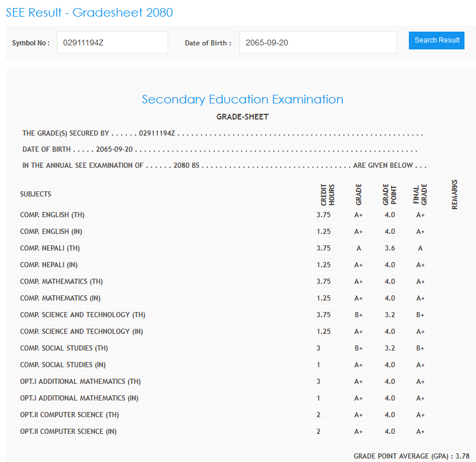Click the Symbol No input field
476x462 pixels.
pos(112,43)
